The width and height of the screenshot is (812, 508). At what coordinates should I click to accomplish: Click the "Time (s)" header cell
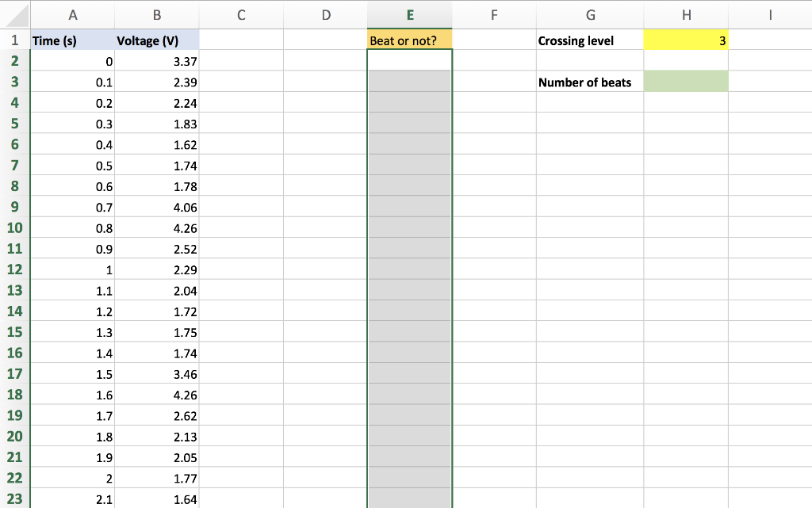[72, 40]
